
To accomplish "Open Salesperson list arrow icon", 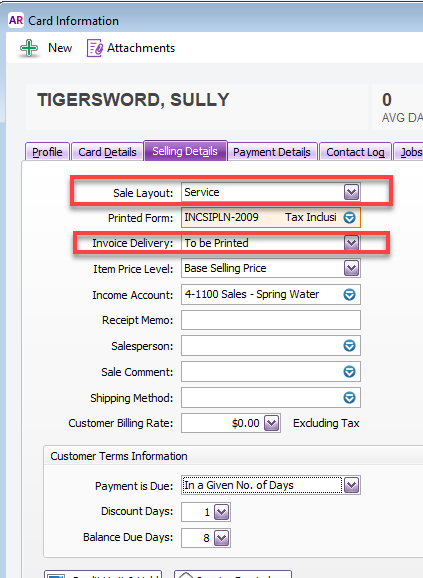I will [x=349, y=346].
